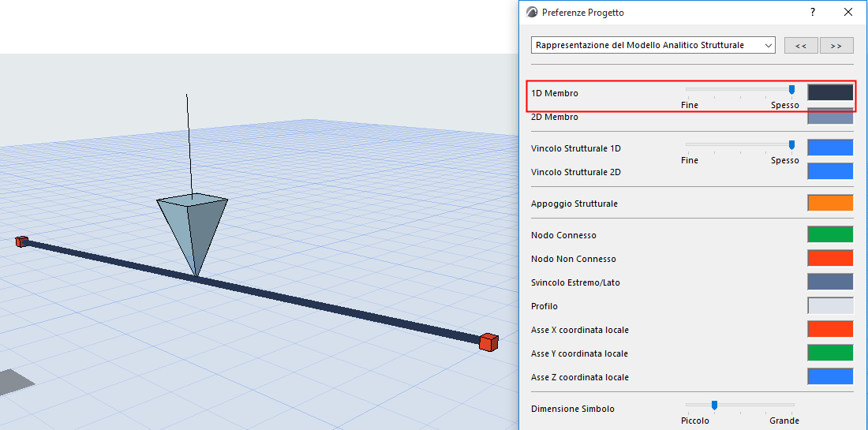Open the 1D Membro dark color swatch

click(x=830, y=92)
